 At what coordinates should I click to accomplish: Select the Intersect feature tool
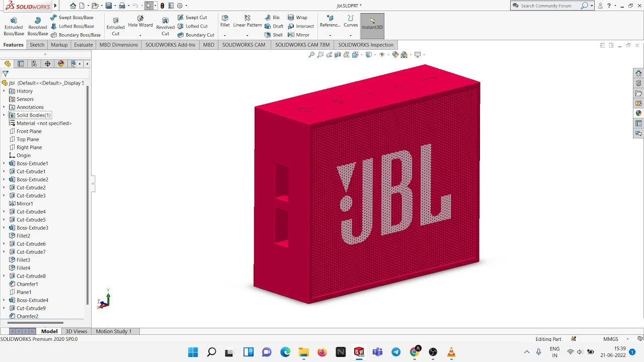tap(301, 26)
